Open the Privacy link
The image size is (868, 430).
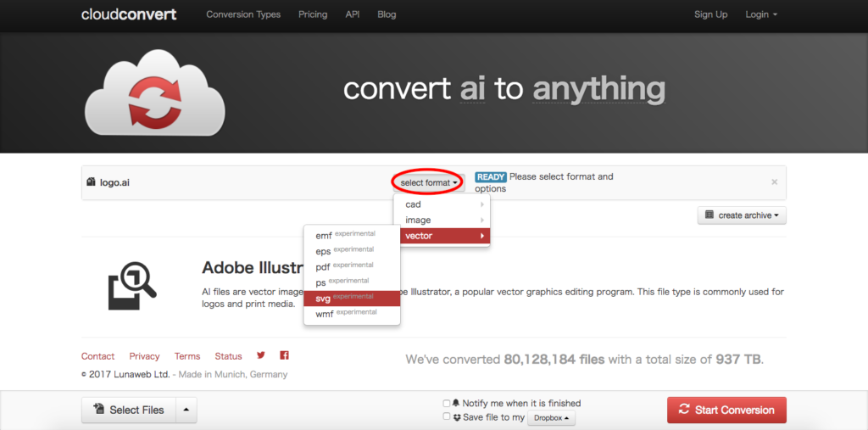[x=144, y=356]
